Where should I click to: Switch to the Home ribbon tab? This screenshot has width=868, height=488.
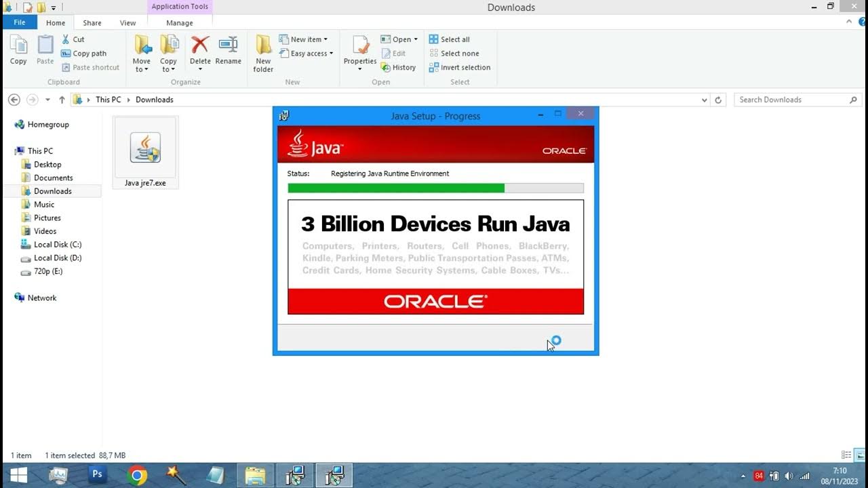56,22
